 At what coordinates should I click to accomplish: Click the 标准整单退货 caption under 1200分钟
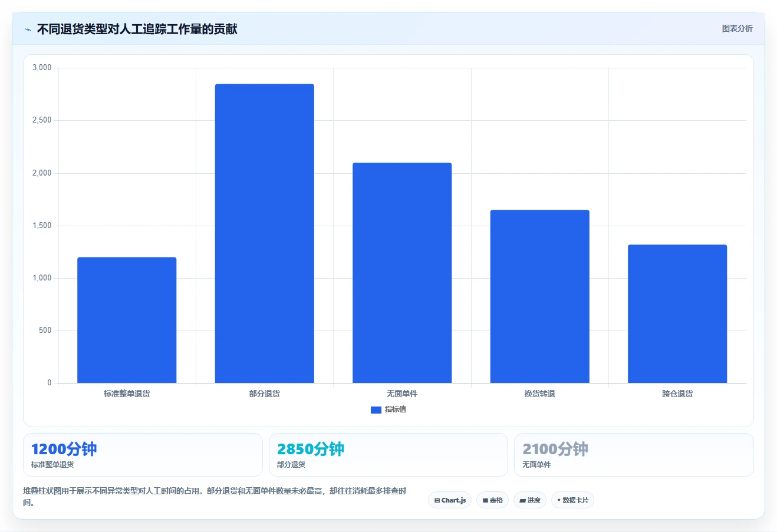point(52,465)
